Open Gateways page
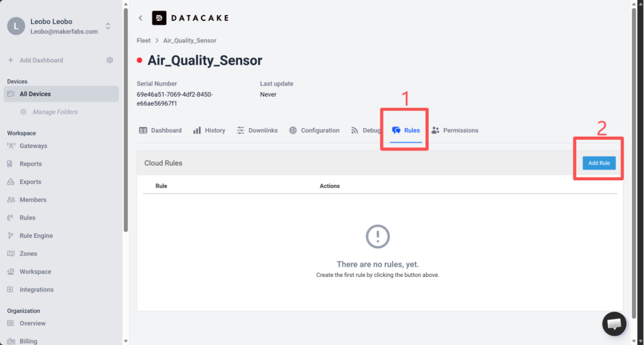 pyautogui.click(x=33, y=146)
